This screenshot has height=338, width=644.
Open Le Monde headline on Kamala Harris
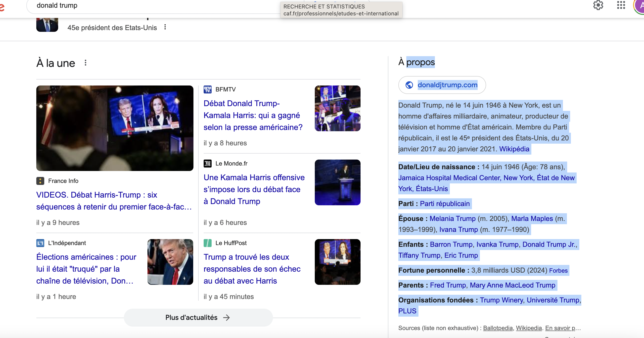[x=254, y=189]
